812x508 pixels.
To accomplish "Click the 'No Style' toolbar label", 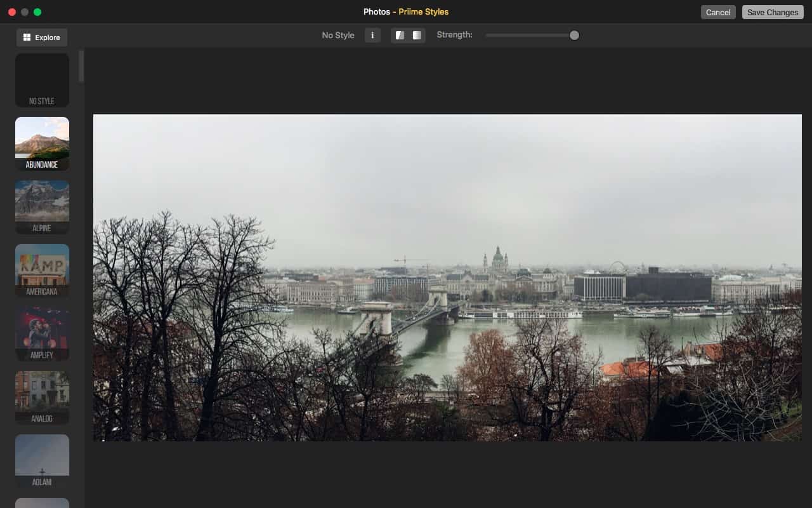I will point(338,35).
